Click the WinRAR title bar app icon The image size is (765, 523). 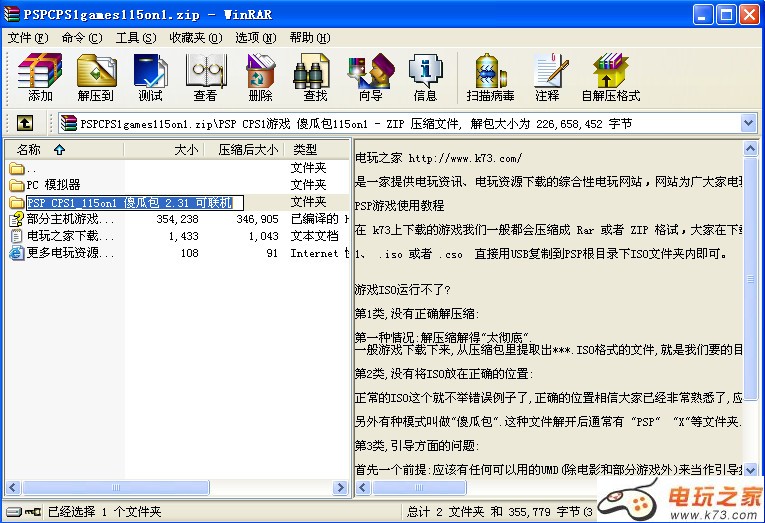click(x=12, y=14)
